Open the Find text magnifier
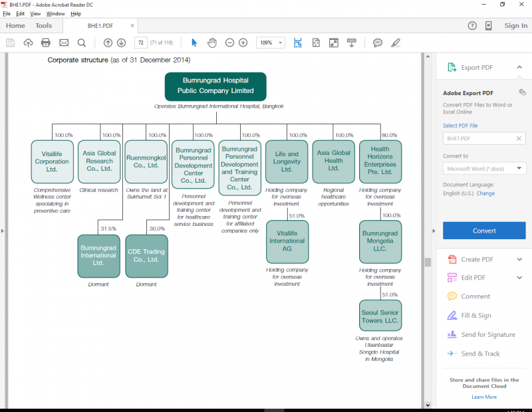The width and height of the screenshot is (532, 412). tap(81, 43)
